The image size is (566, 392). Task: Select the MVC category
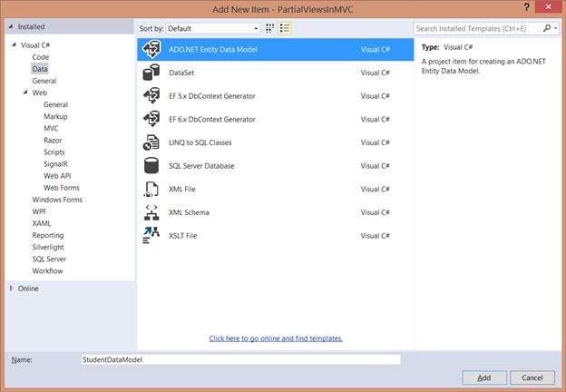tap(51, 129)
